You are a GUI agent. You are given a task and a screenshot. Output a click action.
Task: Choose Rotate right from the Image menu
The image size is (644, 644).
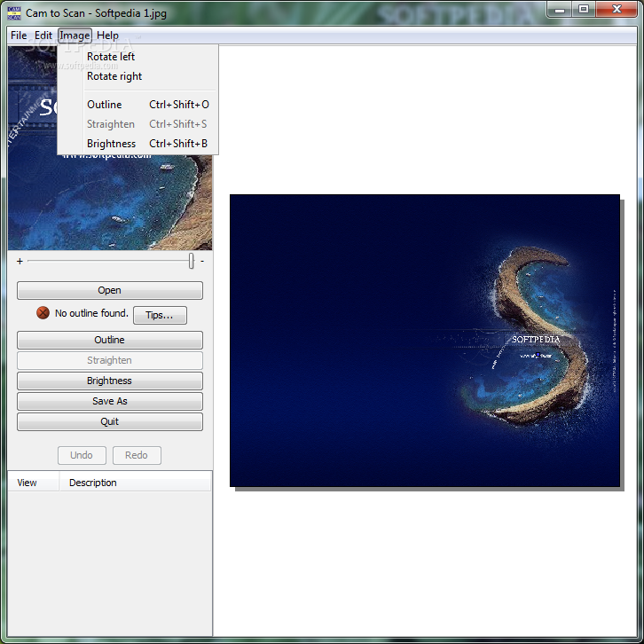click(138, 76)
